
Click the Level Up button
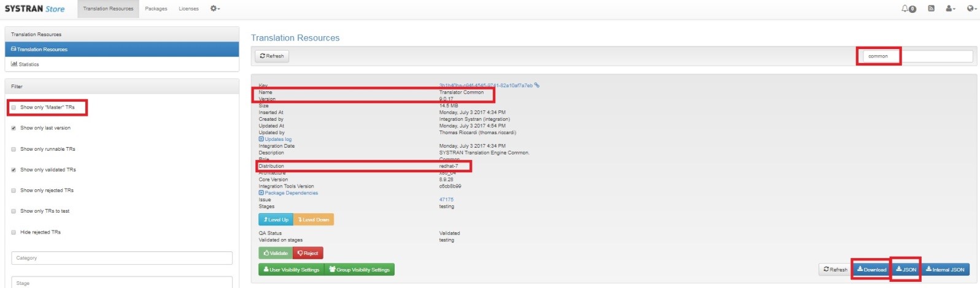click(x=276, y=219)
